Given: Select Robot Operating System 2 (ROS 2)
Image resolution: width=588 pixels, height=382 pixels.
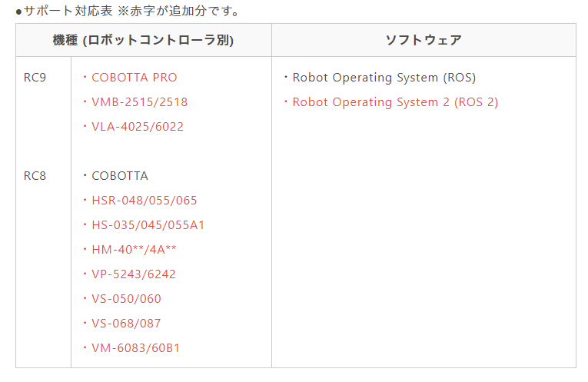Looking at the screenshot, I should point(395,102).
